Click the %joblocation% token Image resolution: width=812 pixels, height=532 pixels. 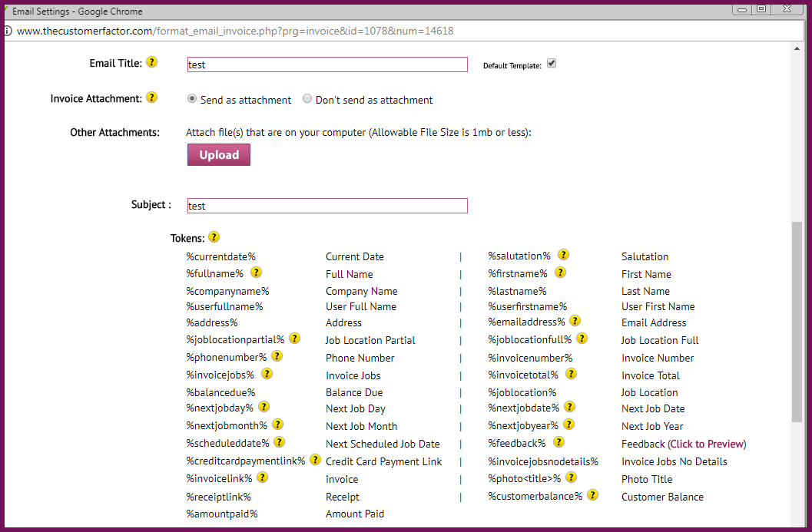tap(522, 393)
